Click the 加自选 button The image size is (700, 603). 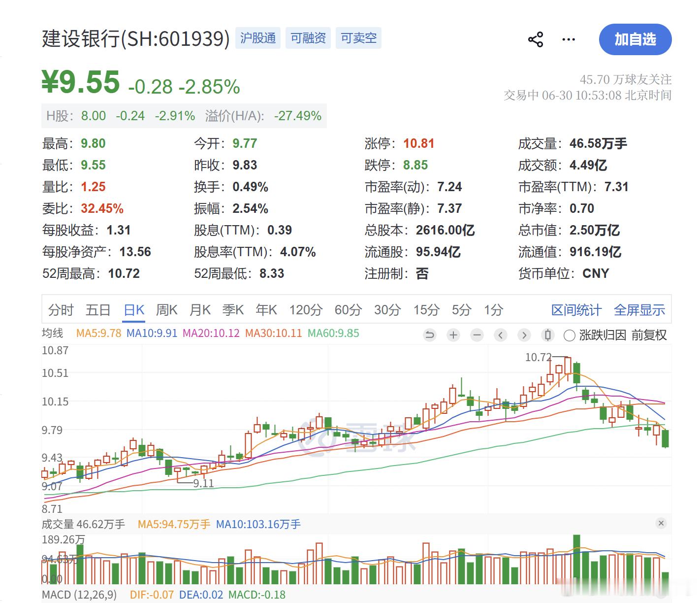635,39
